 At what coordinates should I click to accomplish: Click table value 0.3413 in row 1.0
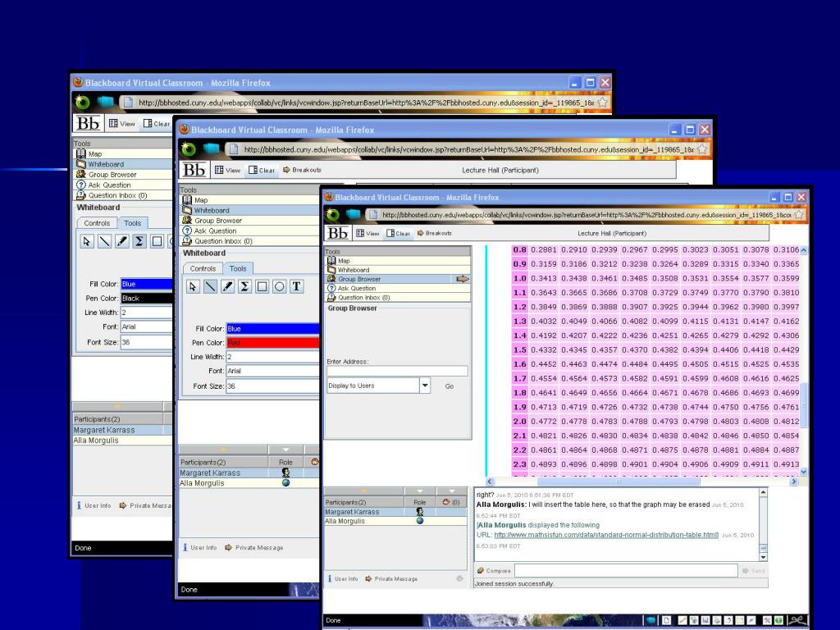coord(544,278)
